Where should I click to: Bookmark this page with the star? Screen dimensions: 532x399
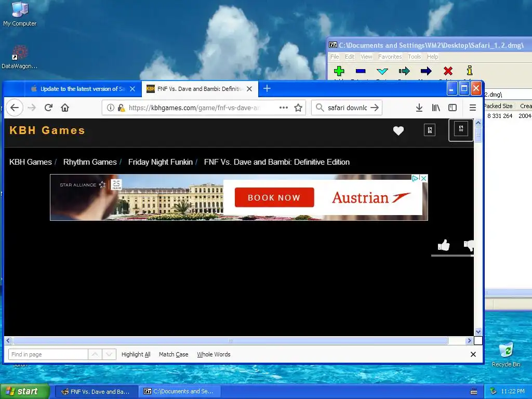coord(298,108)
